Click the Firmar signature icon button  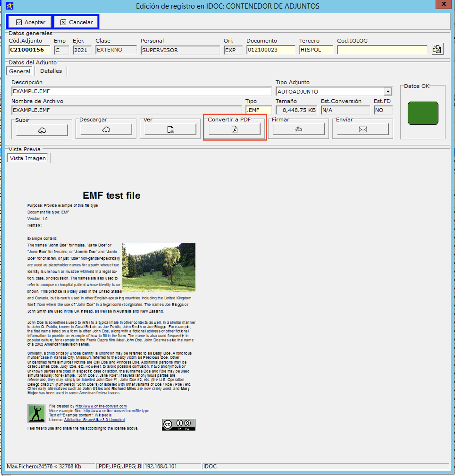(298, 129)
